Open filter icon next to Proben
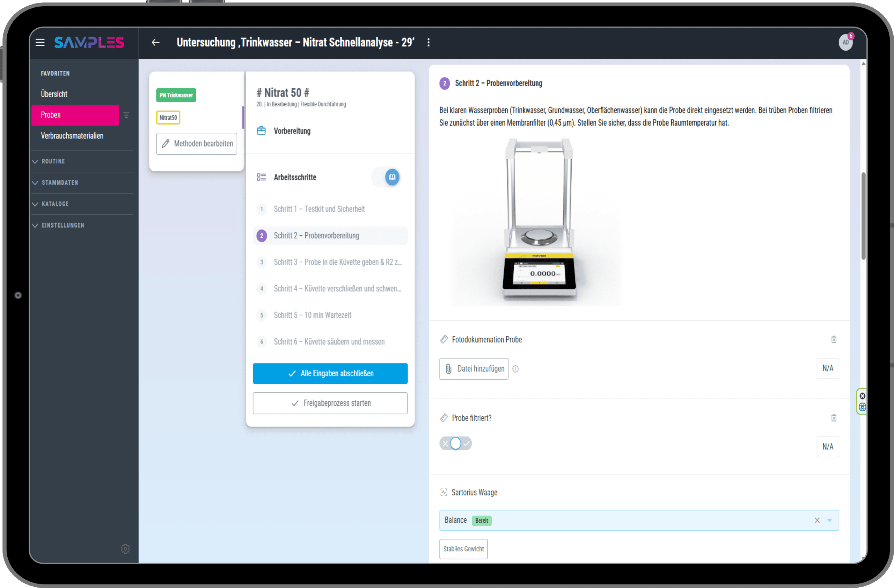Image resolution: width=894 pixels, height=588 pixels. pyautogui.click(x=126, y=115)
